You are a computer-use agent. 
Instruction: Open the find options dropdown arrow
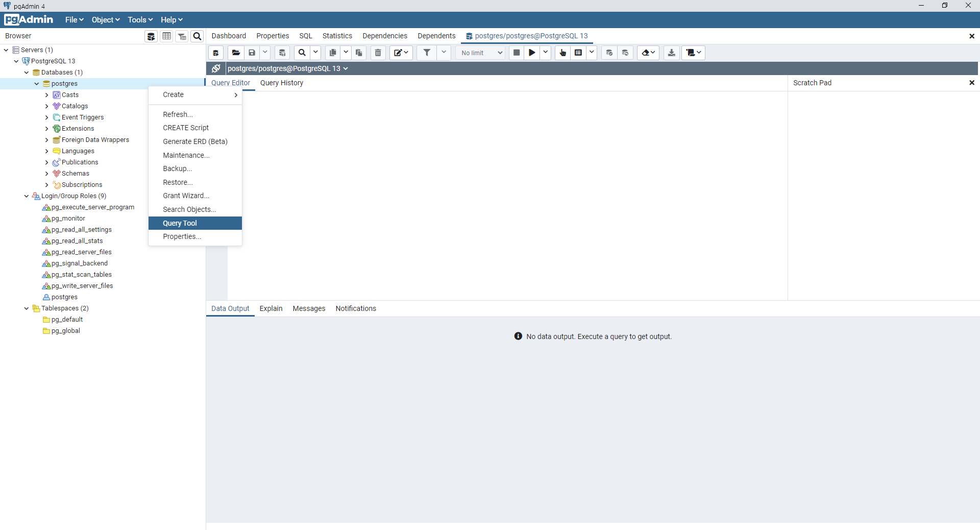[x=315, y=53]
